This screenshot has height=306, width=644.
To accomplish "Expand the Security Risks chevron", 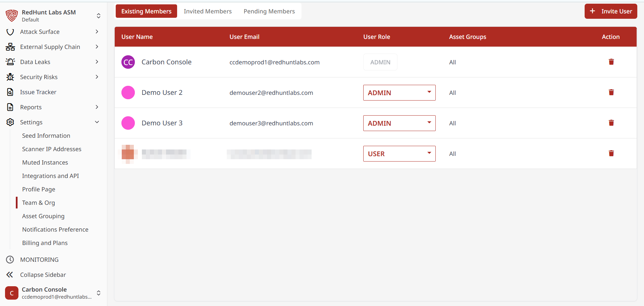I will [x=97, y=77].
